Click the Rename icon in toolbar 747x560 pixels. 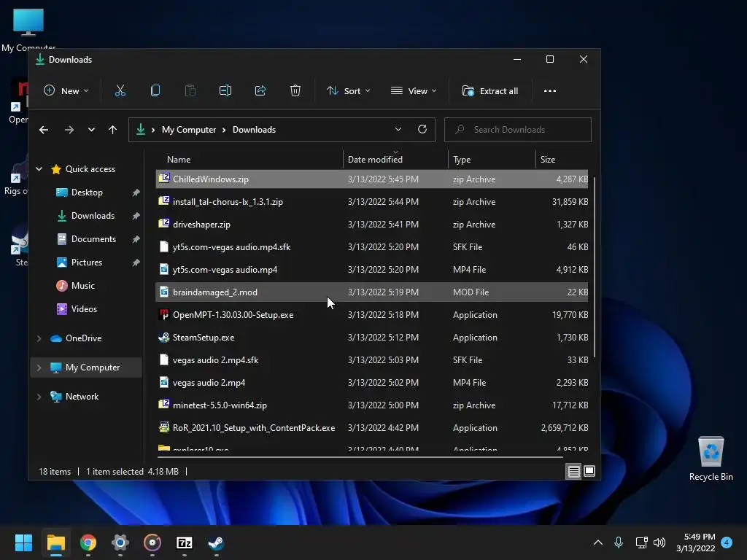pos(225,90)
